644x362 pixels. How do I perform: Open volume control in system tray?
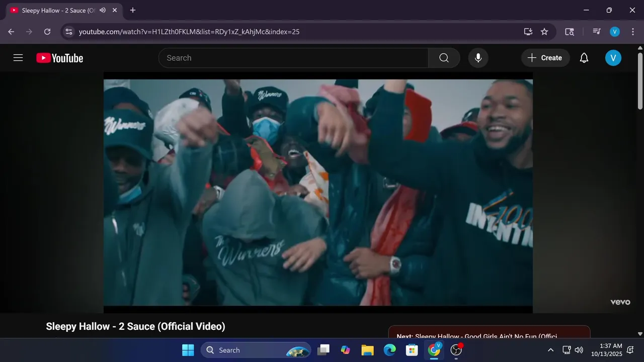579,350
